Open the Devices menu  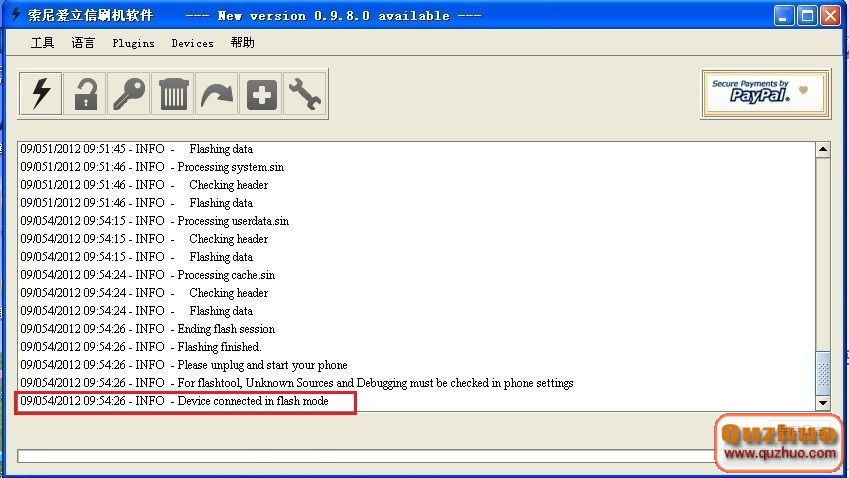click(x=192, y=43)
